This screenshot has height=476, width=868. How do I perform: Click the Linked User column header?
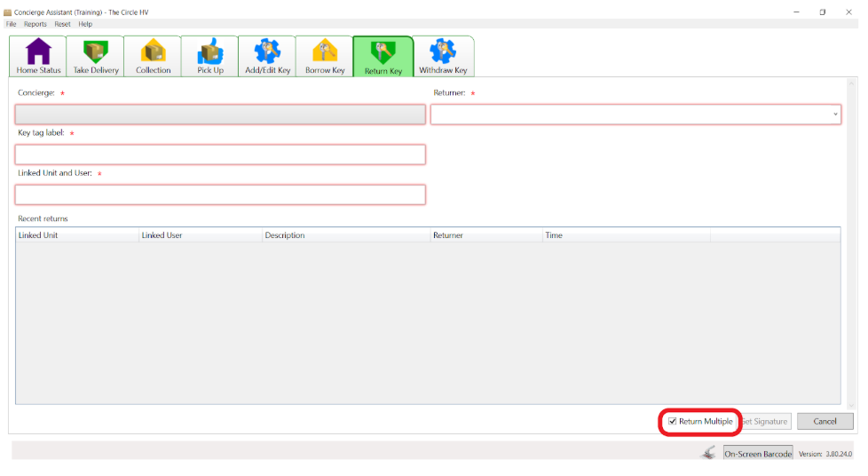coord(201,235)
